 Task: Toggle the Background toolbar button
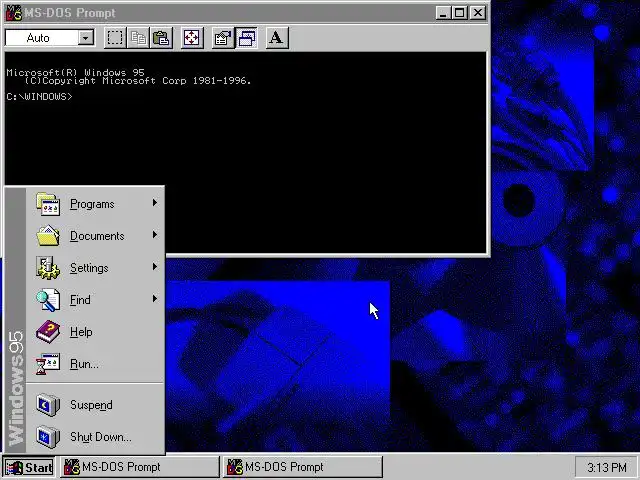[x=247, y=38]
